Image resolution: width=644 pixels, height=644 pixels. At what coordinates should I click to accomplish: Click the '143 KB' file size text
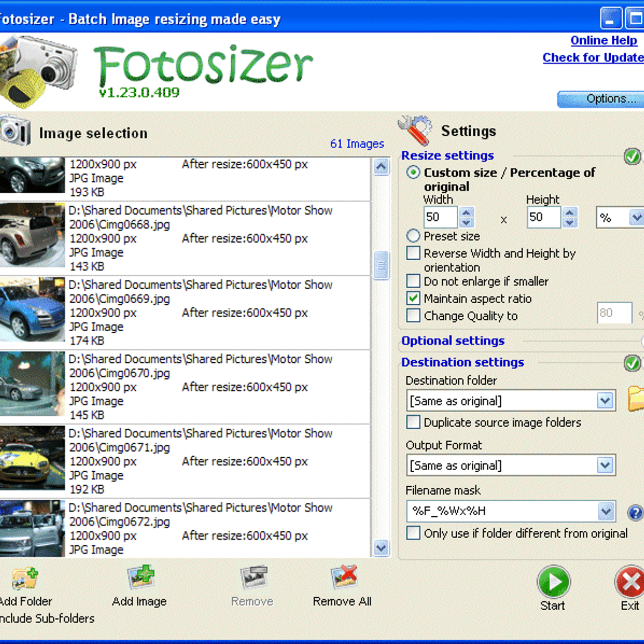[87, 266]
